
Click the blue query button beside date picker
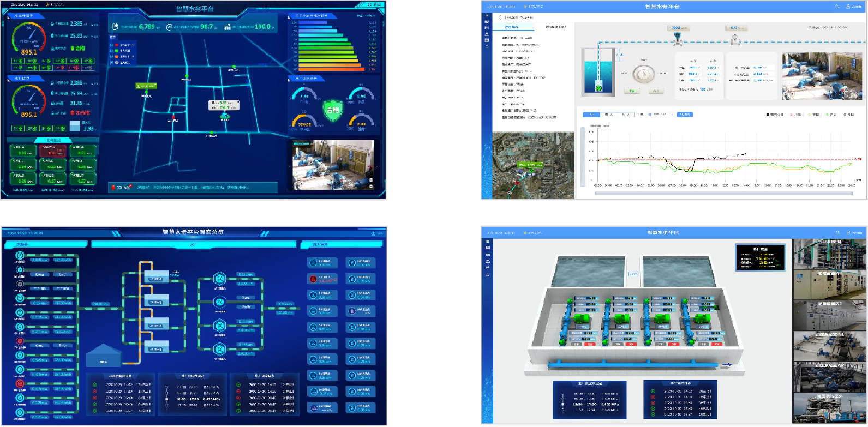click(685, 115)
